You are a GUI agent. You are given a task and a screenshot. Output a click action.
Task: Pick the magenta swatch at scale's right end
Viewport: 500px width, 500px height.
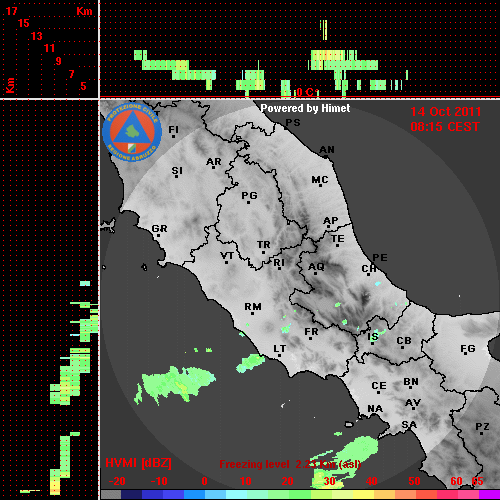[489, 495]
